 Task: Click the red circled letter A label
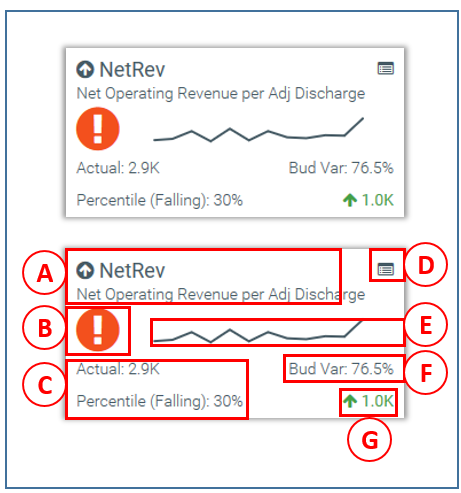coord(44,272)
